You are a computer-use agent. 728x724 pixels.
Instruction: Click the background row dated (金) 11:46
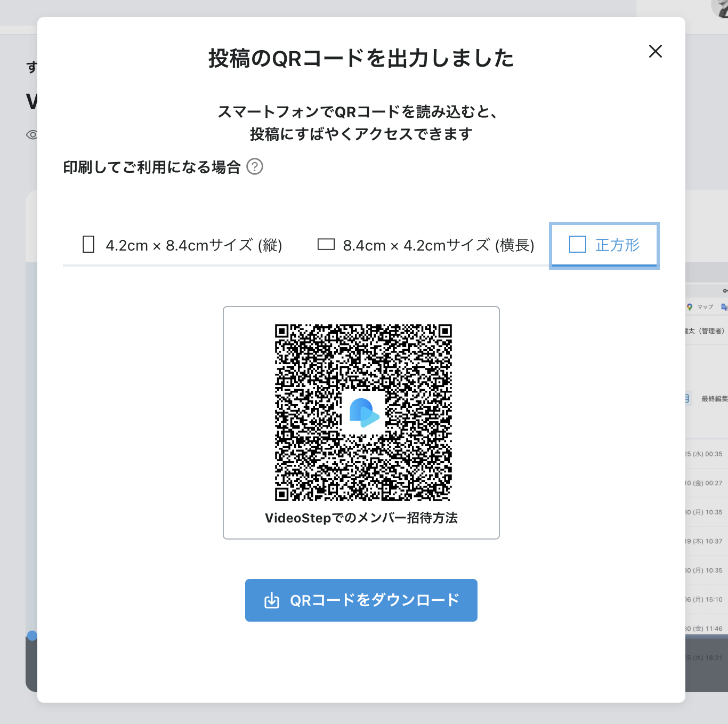(704, 629)
